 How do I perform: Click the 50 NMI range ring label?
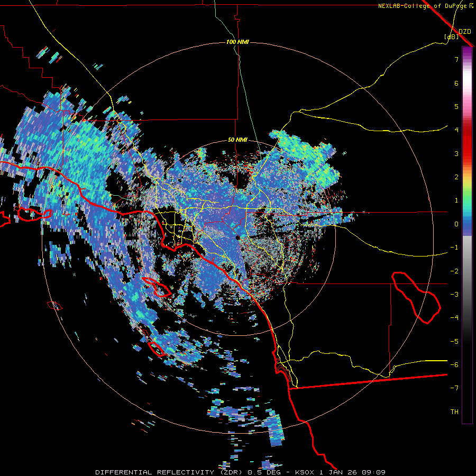[237, 140]
